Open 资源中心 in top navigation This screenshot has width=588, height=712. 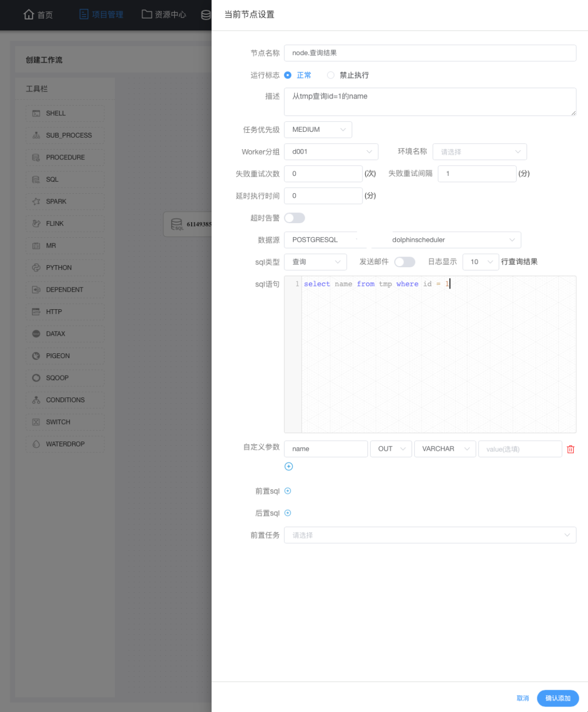[x=164, y=15]
